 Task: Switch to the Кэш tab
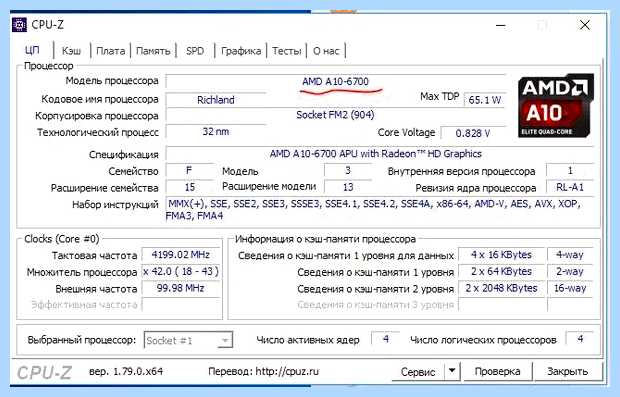(72, 51)
